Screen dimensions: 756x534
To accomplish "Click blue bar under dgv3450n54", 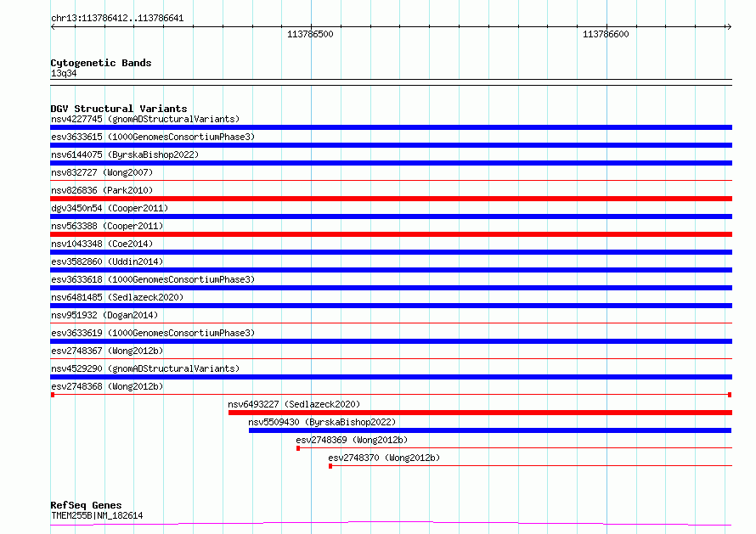I will (391, 216).
